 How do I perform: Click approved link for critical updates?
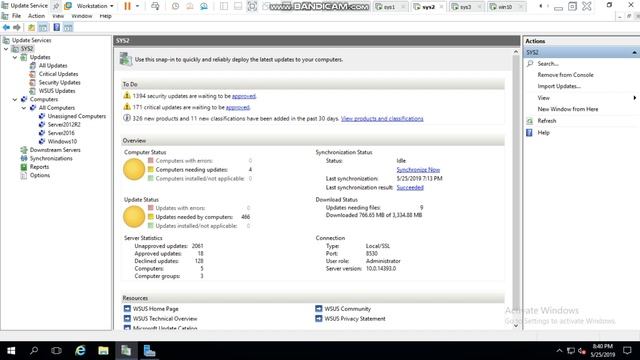click(x=238, y=107)
